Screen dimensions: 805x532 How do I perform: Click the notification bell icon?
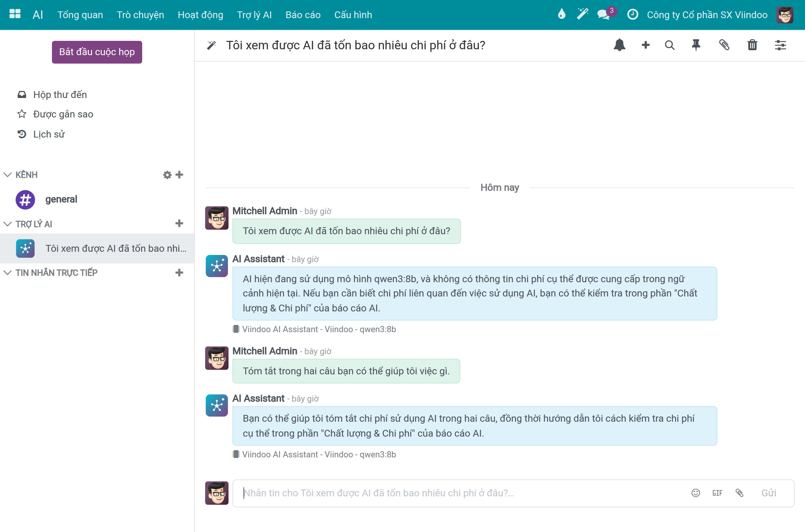tap(619, 45)
